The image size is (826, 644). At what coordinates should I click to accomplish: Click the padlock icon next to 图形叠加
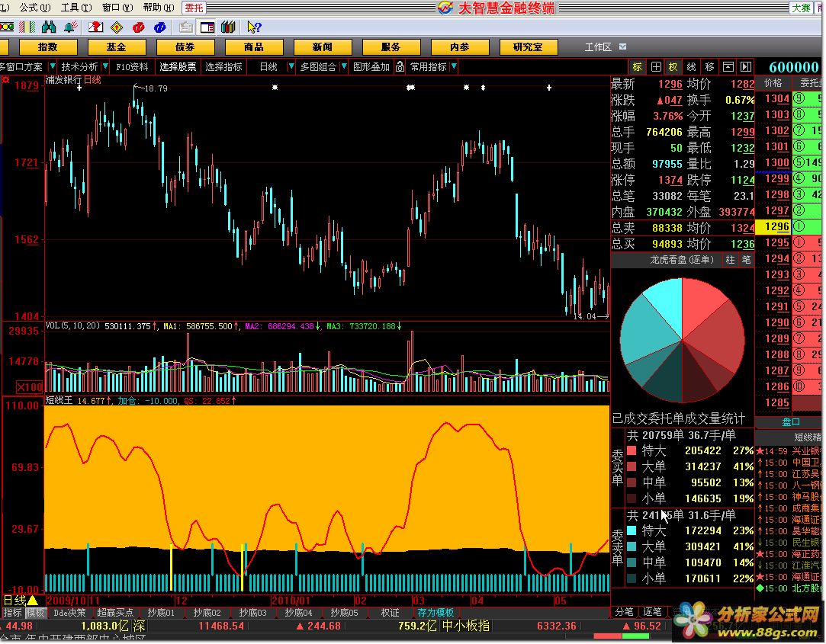pyautogui.click(x=400, y=67)
